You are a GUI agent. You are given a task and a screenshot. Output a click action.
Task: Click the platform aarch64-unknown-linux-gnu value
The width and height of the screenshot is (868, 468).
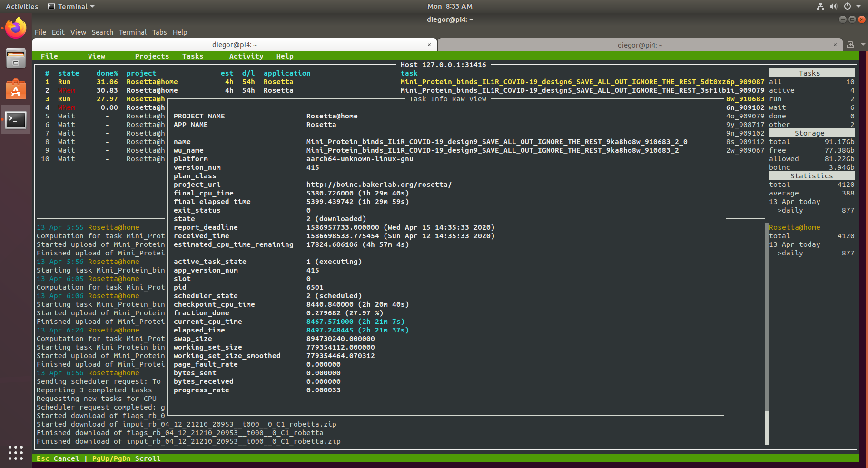360,159
